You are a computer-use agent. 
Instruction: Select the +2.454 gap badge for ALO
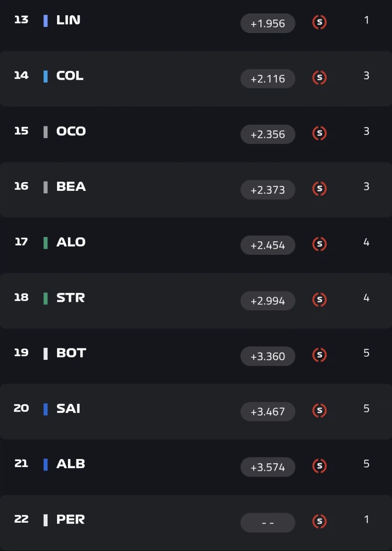coord(268,245)
